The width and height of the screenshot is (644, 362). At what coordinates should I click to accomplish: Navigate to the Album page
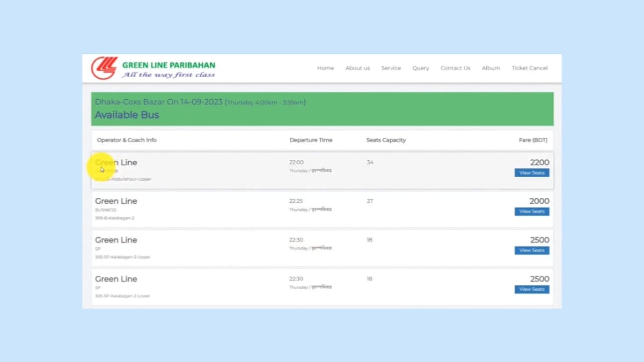tap(491, 68)
